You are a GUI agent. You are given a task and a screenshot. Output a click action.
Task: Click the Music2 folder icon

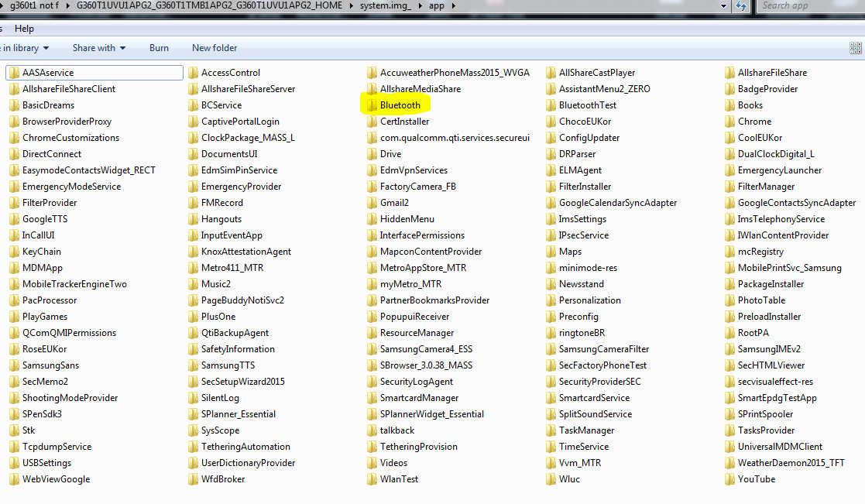coord(193,284)
